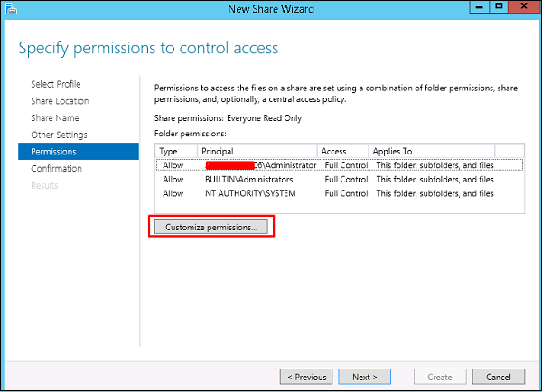The width and height of the screenshot is (542, 392).
Task: Proceed with the Next button
Action: [365, 376]
